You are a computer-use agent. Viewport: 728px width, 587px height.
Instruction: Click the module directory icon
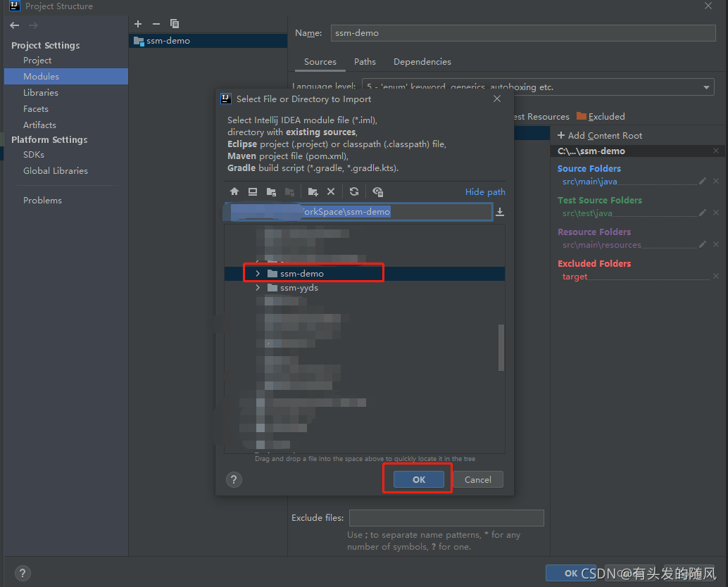tap(289, 191)
